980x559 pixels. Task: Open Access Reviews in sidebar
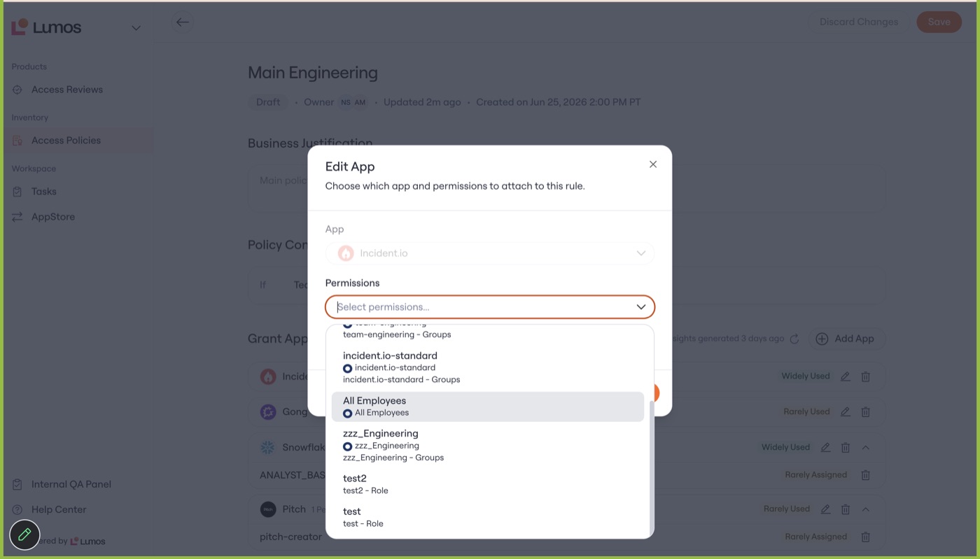pos(67,90)
